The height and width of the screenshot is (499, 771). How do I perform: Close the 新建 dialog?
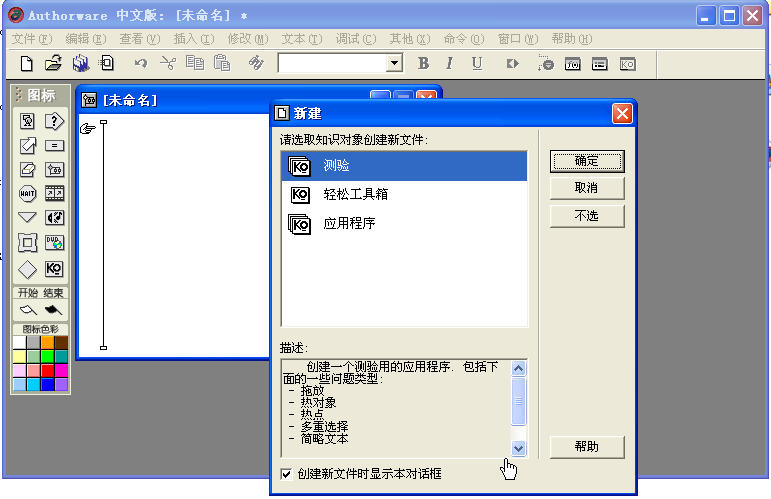click(622, 114)
